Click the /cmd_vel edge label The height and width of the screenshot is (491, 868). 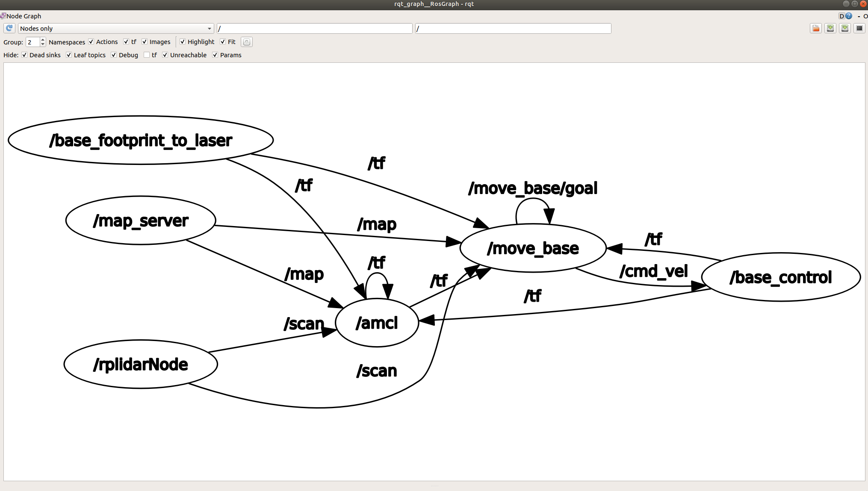click(653, 271)
